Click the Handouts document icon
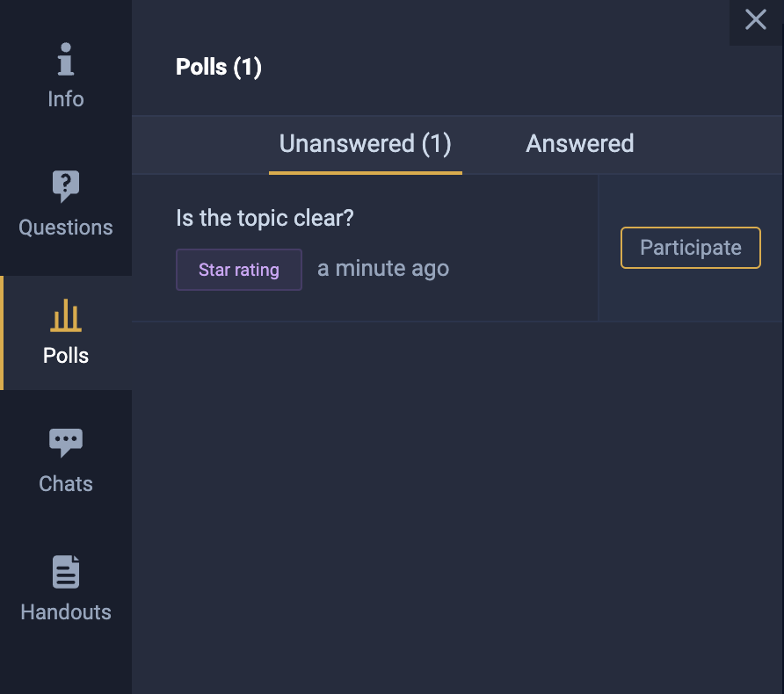Viewport: 784px width, 694px height. [x=66, y=572]
